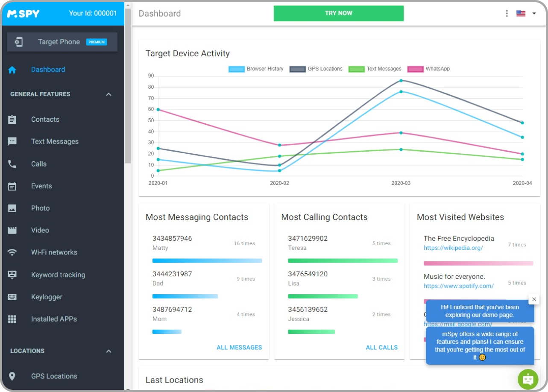
Task: Click the Dashboard home icon
Action: [12, 70]
